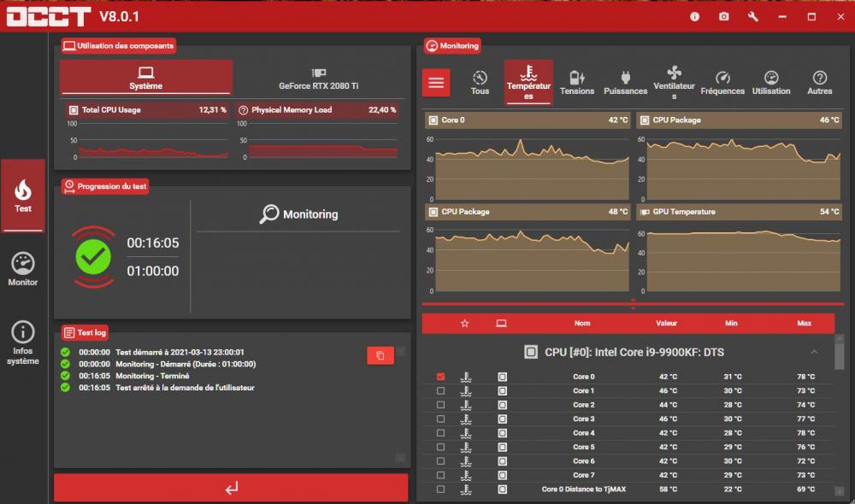
Task: Check the Core 4 checkbox
Action: point(440,433)
